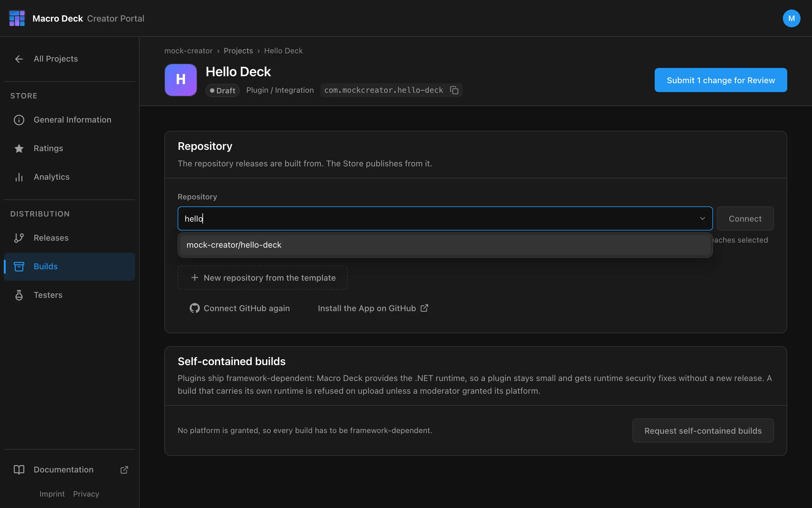This screenshot has height=508, width=812.
Task: Open the Releases section
Action: (x=69, y=238)
